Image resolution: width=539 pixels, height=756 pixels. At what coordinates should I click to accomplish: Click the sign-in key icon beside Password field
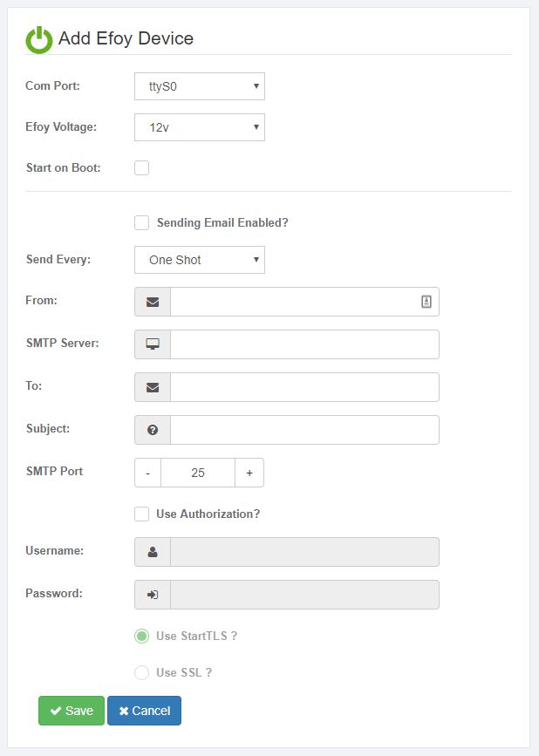click(x=152, y=594)
